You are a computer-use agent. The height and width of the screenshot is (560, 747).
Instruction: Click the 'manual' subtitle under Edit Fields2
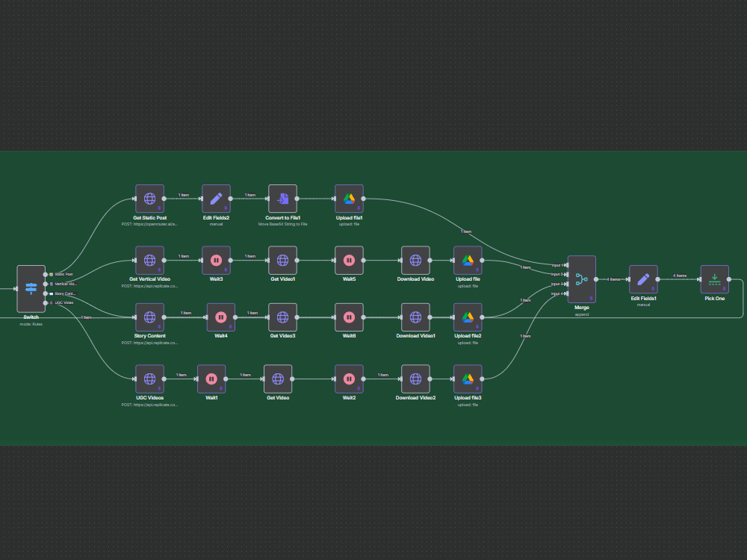(217, 224)
